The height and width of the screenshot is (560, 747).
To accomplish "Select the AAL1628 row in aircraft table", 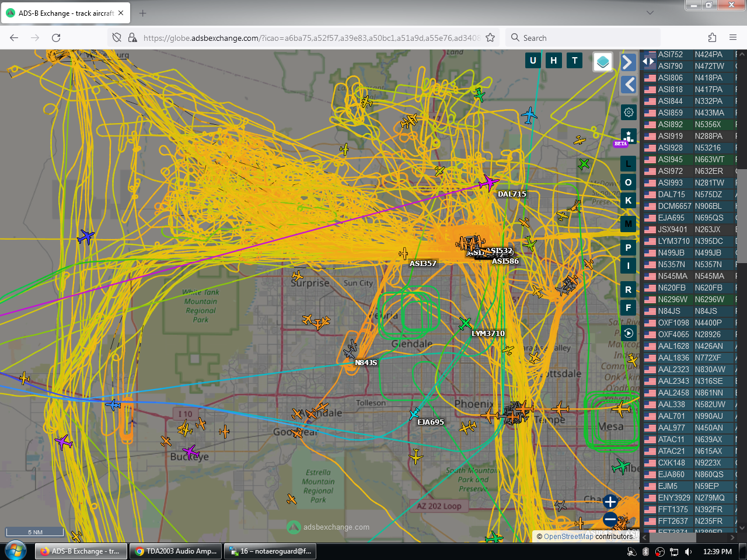I will (689, 346).
